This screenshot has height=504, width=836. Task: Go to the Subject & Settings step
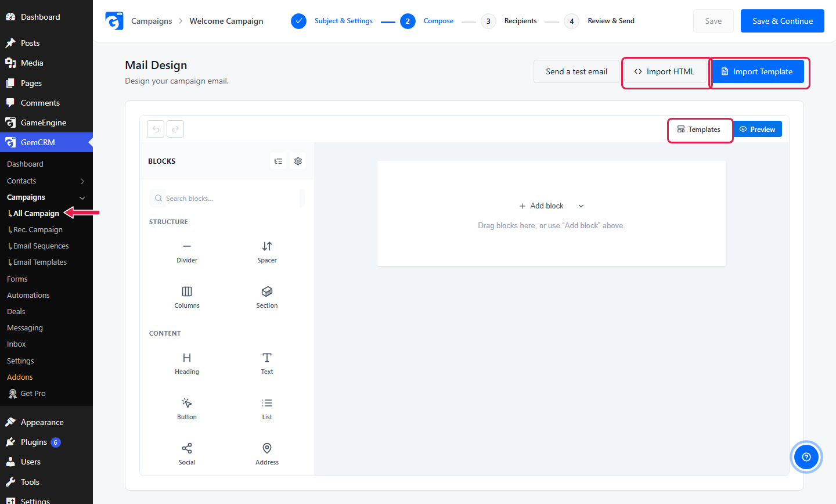pos(332,21)
